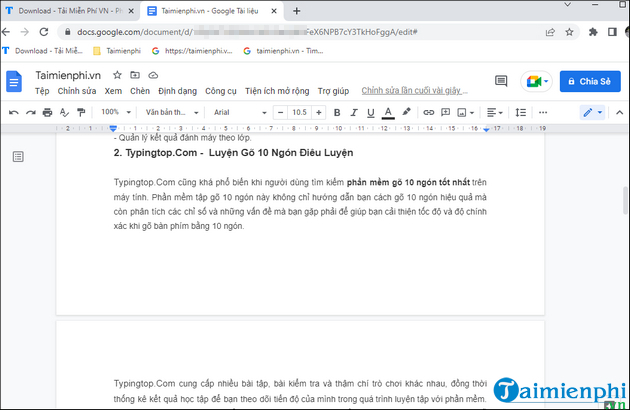The height and width of the screenshot is (410, 630).
Task: Click the vertical document scrollbar
Action: click(626, 200)
